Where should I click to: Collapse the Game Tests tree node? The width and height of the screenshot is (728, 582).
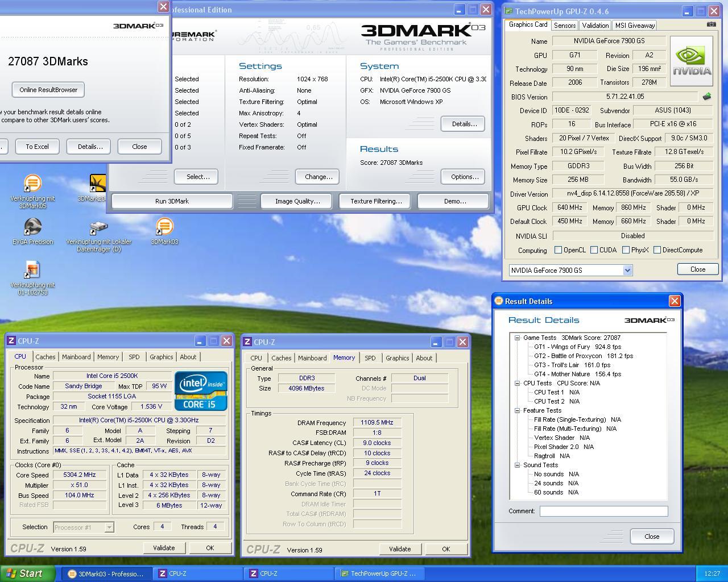(x=518, y=338)
